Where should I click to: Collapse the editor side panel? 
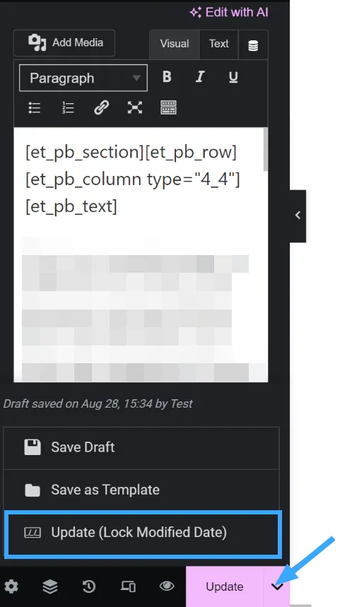click(x=298, y=216)
